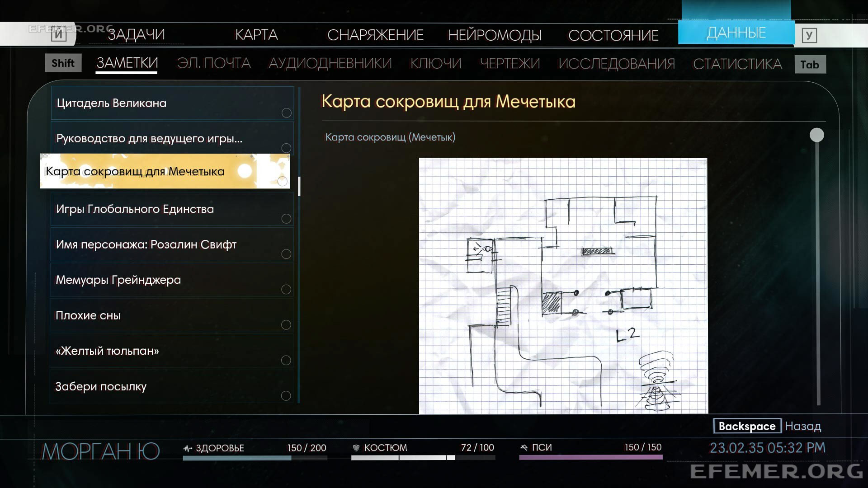
Task: Open note Руководство для ведущего игры…
Action: (x=172, y=138)
